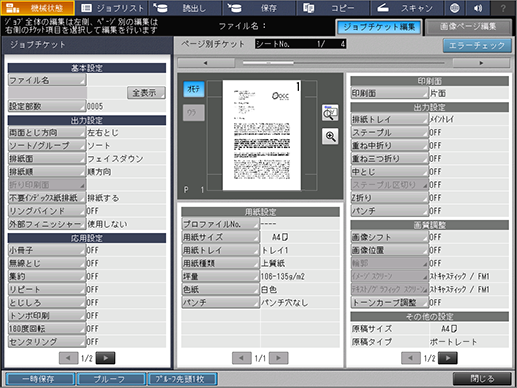This screenshot has height=388, width=517.
Task: Open the コピー tab
Action: click(333, 8)
